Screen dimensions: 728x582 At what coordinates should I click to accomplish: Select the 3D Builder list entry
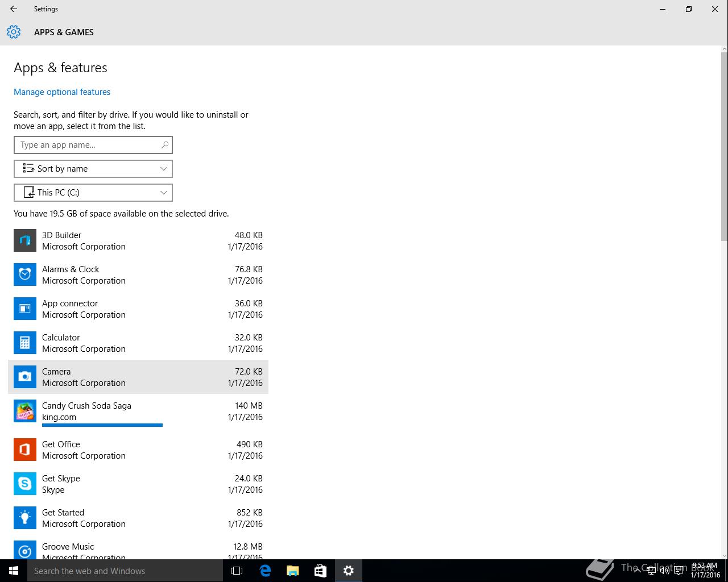point(138,240)
